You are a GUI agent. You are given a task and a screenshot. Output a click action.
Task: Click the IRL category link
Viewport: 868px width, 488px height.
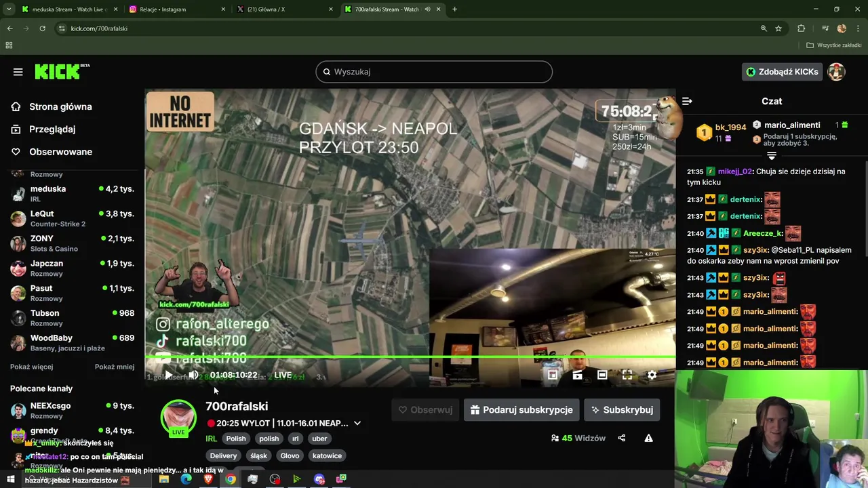pyautogui.click(x=211, y=439)
